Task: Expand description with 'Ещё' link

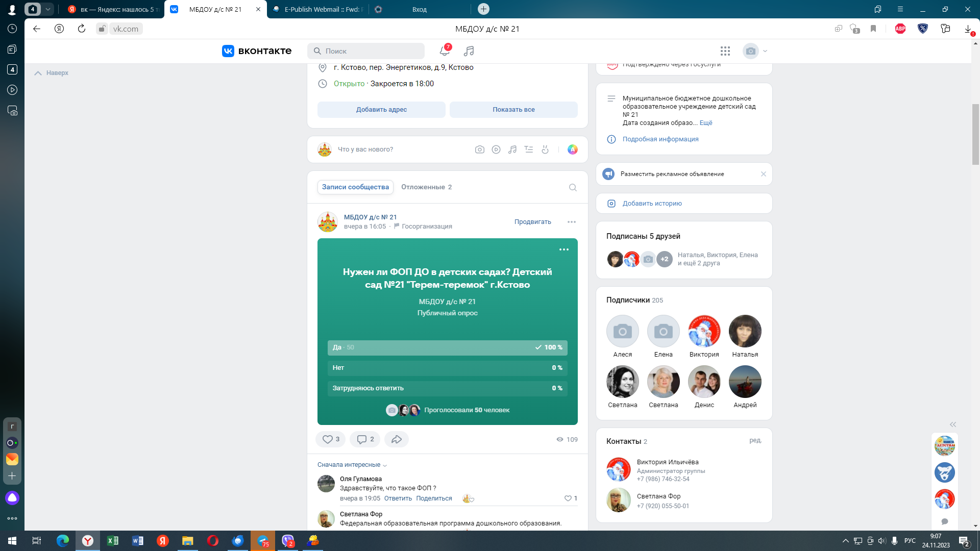Action: click(706, 123)
